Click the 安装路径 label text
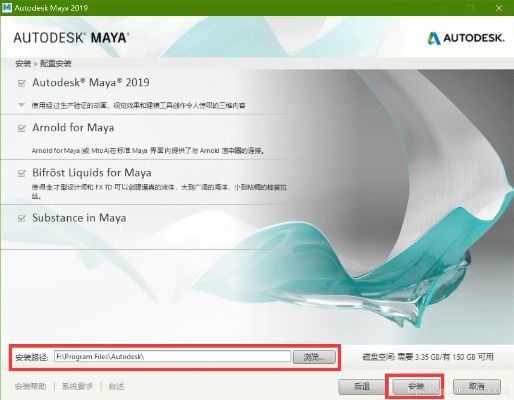The image size is (514, 400). coord(32,357)
